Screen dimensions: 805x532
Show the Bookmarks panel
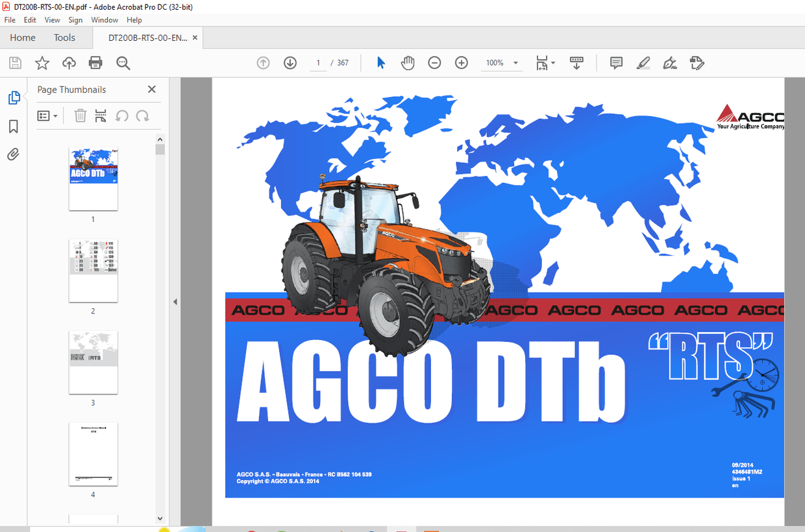pos(14,127)
